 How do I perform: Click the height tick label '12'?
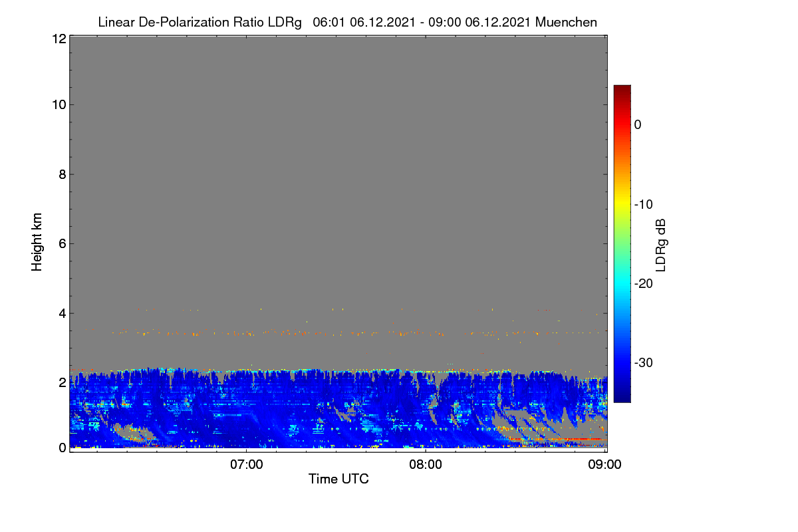[x=58, y=39]
